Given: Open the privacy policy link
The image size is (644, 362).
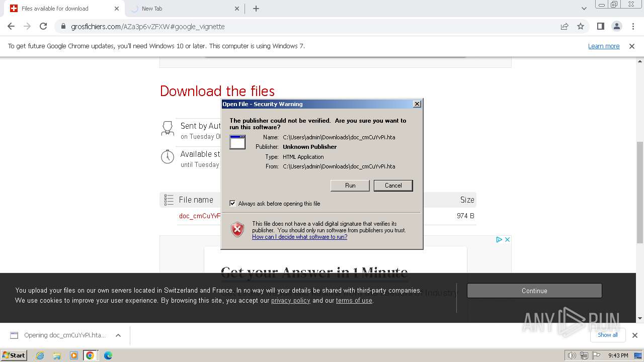Looking at the screenshot, I should pos(291,301).
